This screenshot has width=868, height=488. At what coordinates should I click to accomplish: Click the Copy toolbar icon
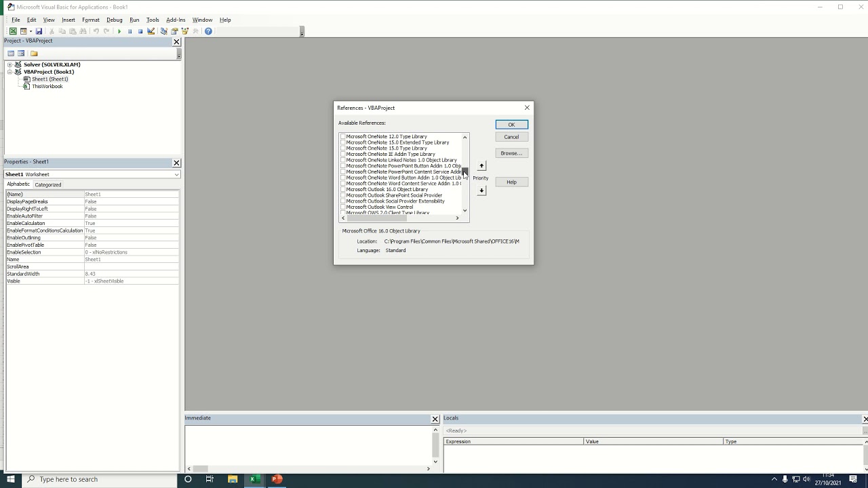click(x=62, y=31)
